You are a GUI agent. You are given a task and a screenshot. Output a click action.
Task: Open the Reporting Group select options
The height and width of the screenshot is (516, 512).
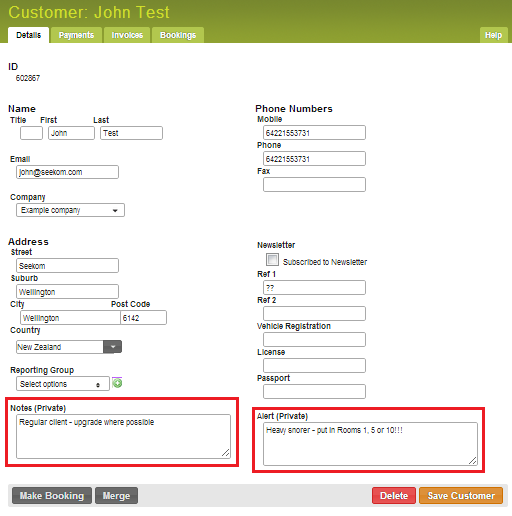(x=63, y=384)
